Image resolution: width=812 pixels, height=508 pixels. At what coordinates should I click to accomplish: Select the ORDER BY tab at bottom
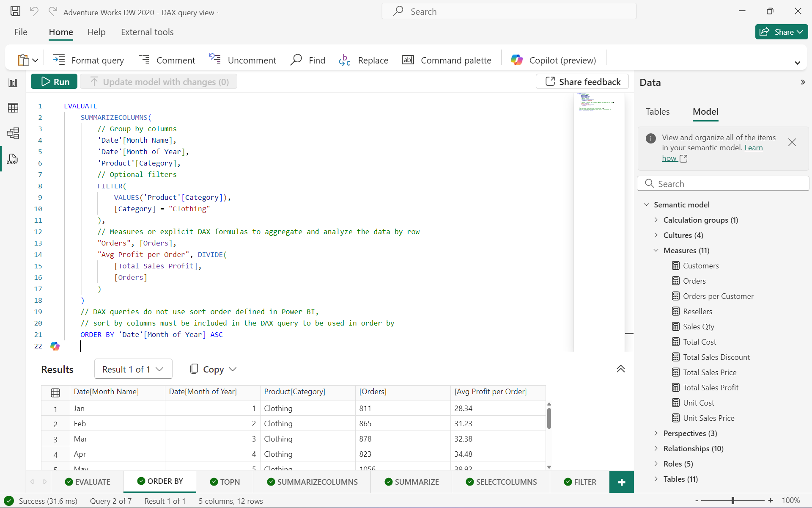[160, 482]
